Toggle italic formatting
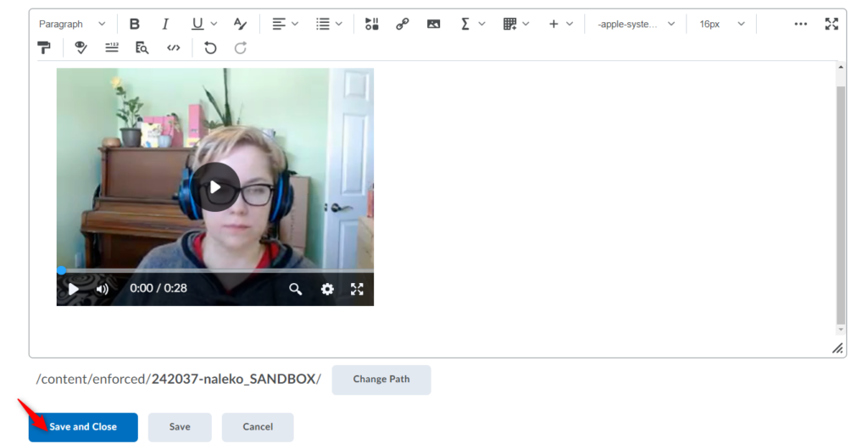868x444 pixels. pos(165,24)
